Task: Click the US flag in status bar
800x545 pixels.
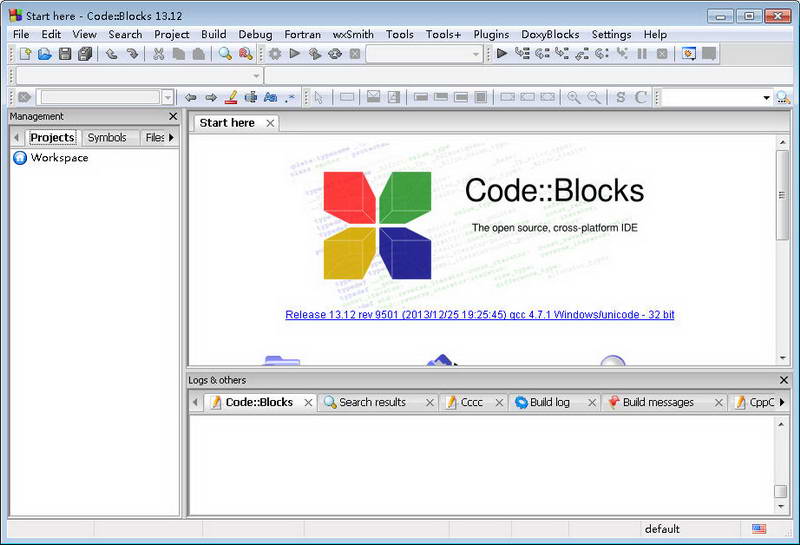Action: pos(759,529)
